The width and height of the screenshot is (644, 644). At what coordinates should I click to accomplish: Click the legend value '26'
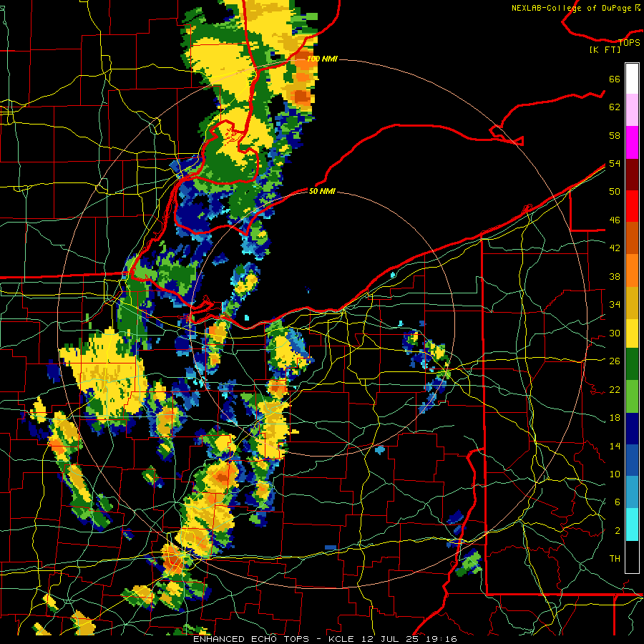coord(615,361)
